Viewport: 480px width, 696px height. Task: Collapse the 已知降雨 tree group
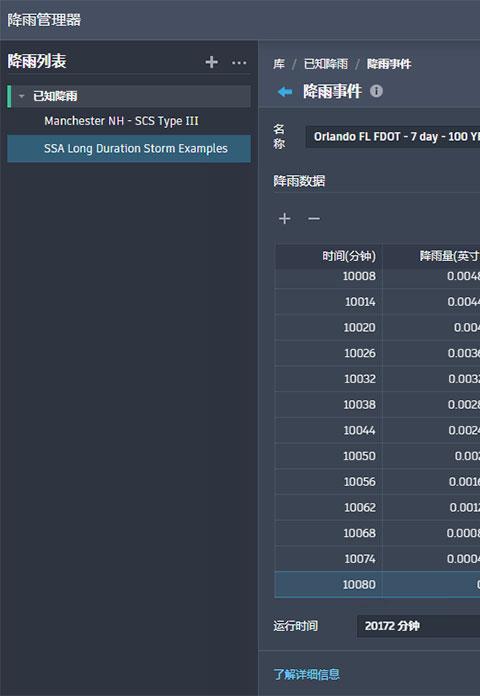point(21,96)
